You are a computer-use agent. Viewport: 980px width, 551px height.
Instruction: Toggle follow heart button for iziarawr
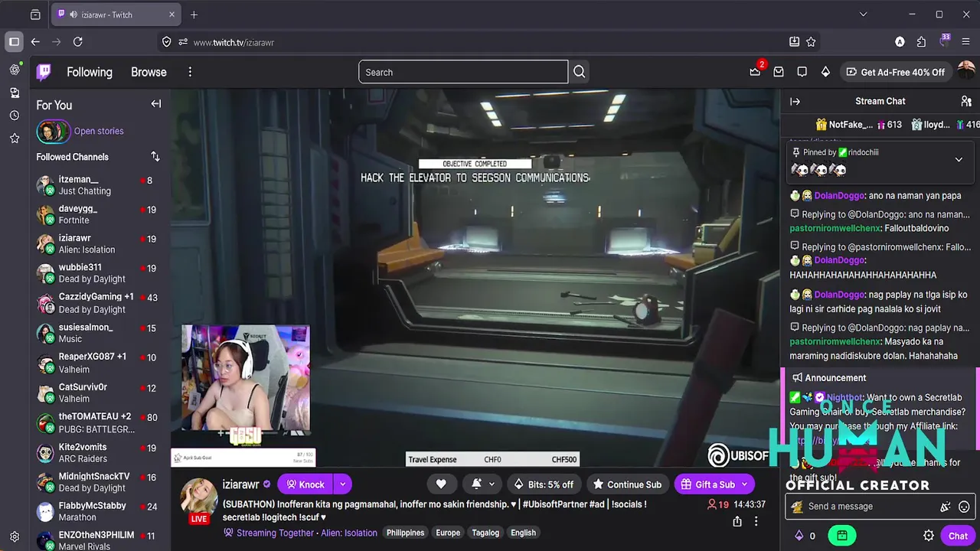(441, 484)
